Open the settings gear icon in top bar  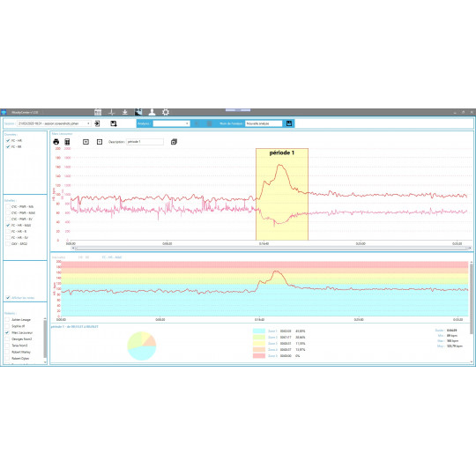(166, 112)
